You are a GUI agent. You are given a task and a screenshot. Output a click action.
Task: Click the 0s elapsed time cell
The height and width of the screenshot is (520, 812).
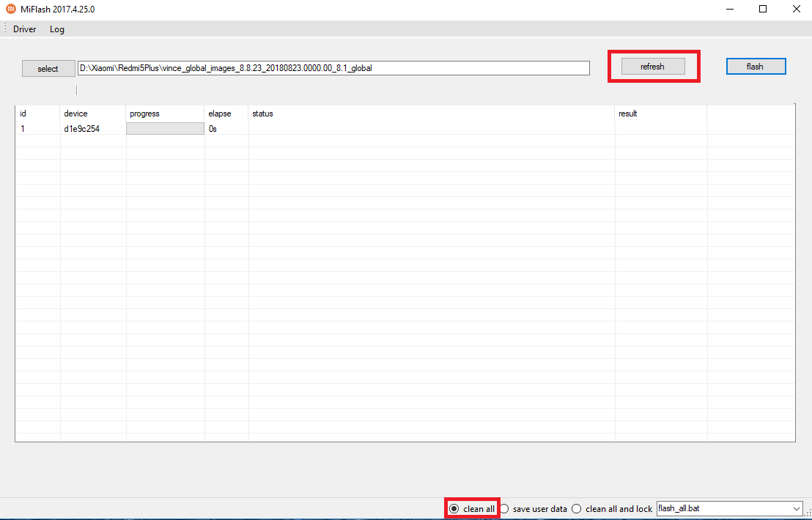coord(213,129)
